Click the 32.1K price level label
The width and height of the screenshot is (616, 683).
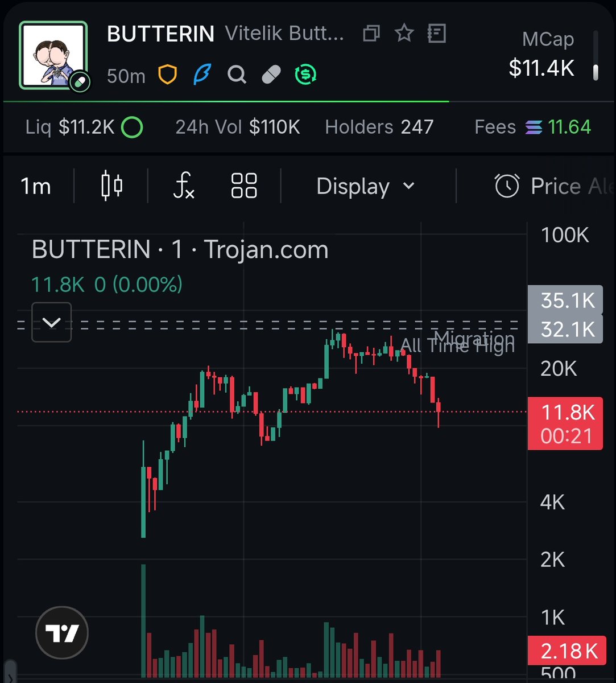pyautogui.click(x=565, y=329)
